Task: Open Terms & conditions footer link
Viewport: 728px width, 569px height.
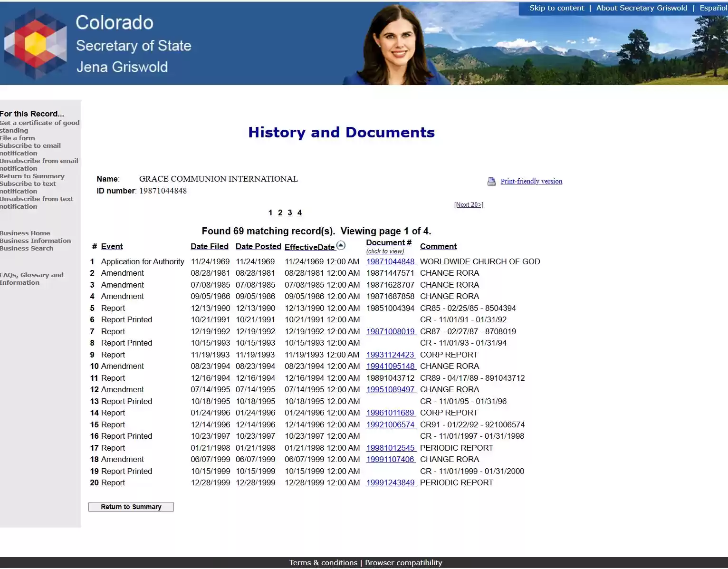Action: click(323, 563)
